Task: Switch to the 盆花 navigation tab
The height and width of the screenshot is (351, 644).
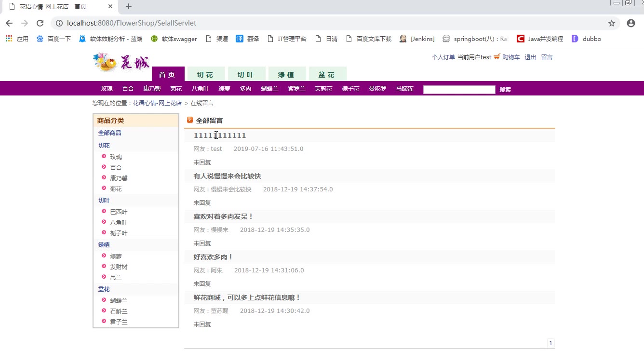Action: (x=326, y=75)
